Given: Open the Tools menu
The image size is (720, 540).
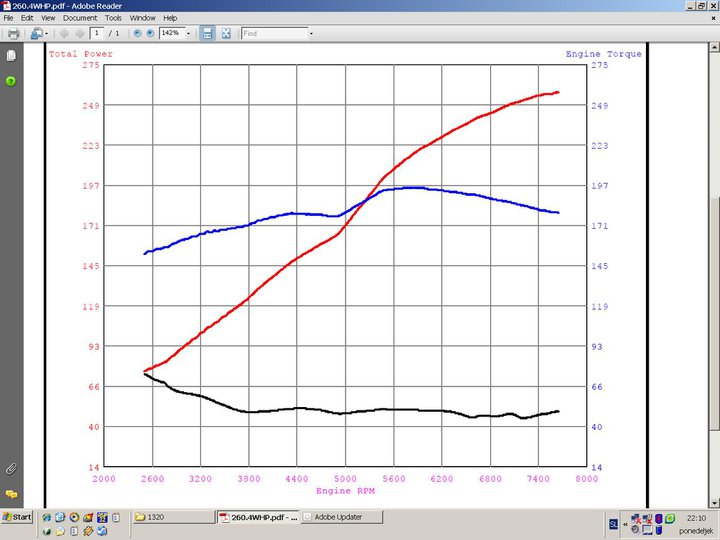Looking at the screenshot, I should click(x=114, y=18).
